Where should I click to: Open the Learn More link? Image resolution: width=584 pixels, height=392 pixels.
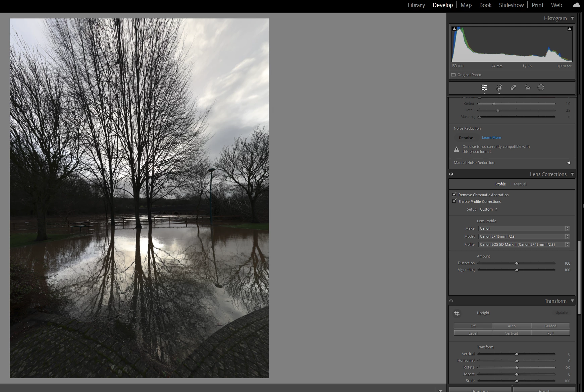(x=491, y=137)
